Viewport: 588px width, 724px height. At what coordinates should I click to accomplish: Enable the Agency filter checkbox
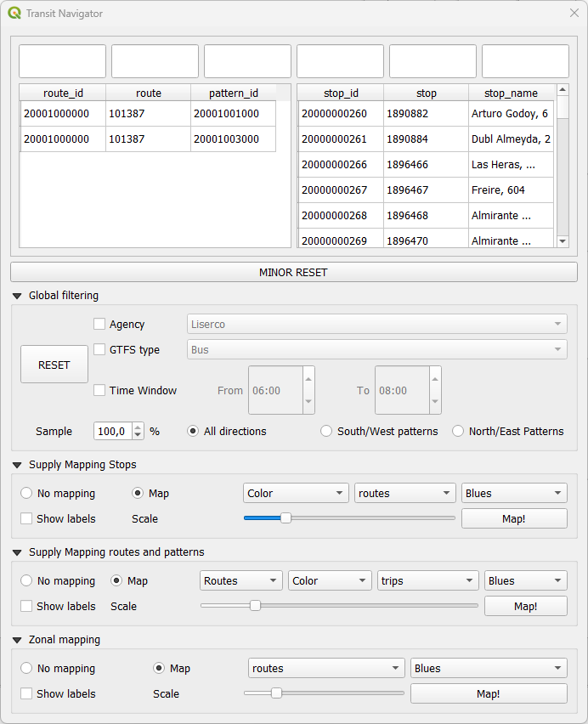[99, 324]
